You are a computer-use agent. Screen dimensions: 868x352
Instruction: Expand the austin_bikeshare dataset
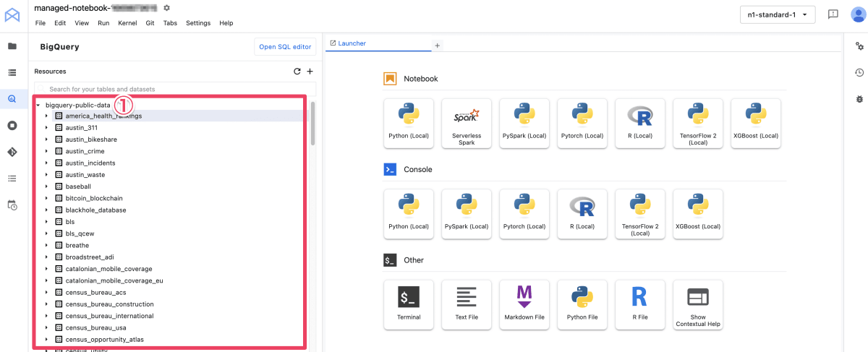[46, 139]
